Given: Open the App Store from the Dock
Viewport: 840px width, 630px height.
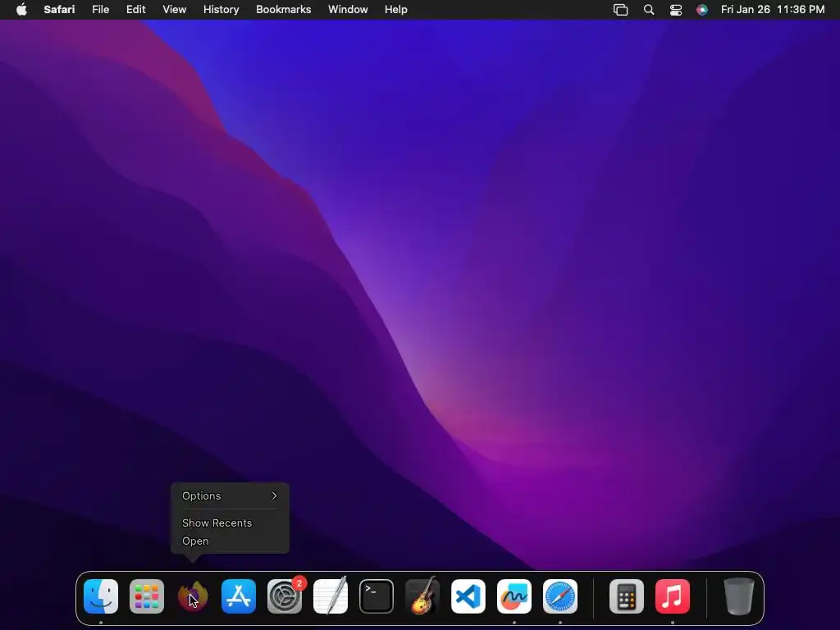Looking at the screenshot, I should (x=239, y=596).
